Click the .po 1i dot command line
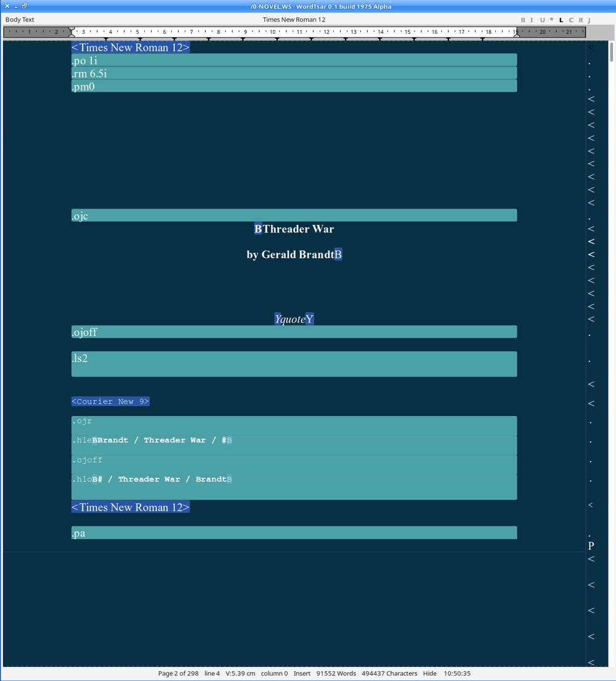The height and width of the screenshot is (681, 616). (294, 60)
